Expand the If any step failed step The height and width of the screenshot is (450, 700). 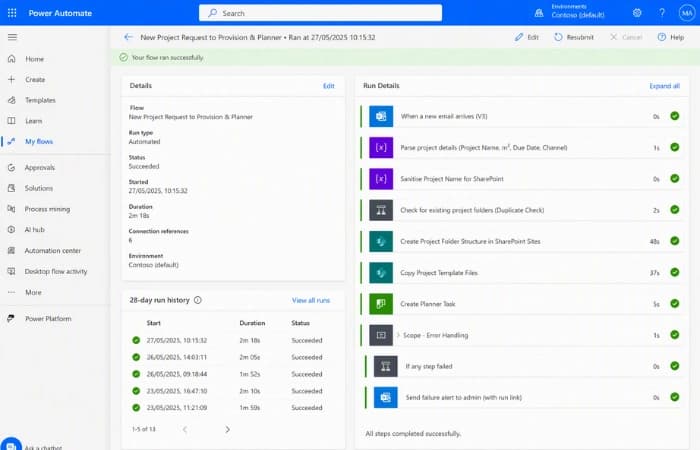pos(523,367)
